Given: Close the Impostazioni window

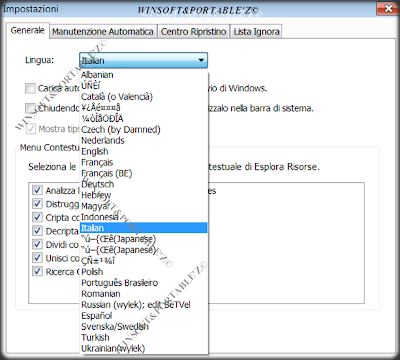Looking at the screenshot, I should click(x=387, y=8).
